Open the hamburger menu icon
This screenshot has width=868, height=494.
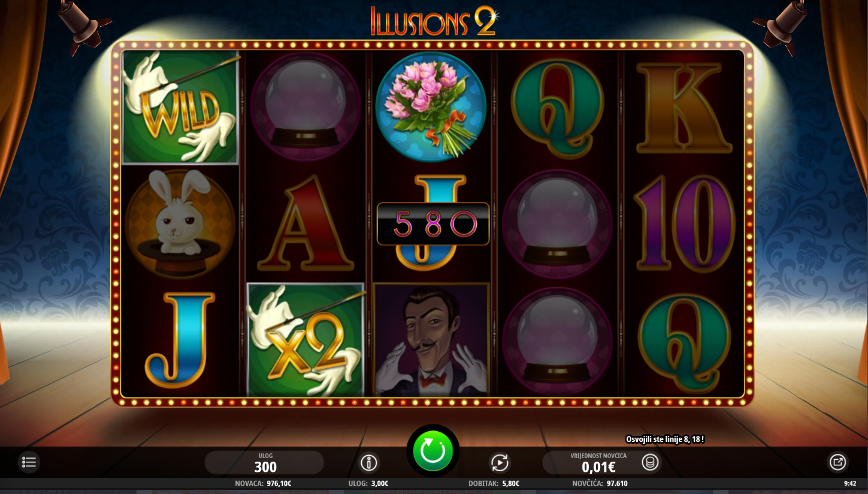(x=29, y=462)
